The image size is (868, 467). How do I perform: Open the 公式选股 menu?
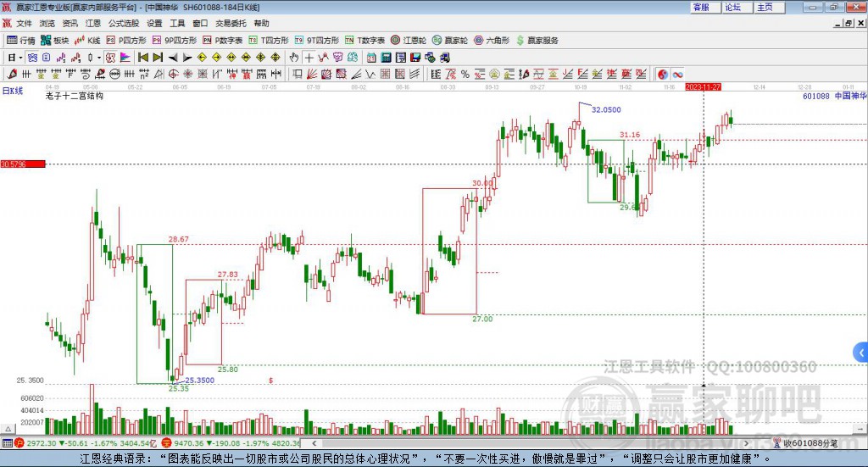(x=124, y=23)
